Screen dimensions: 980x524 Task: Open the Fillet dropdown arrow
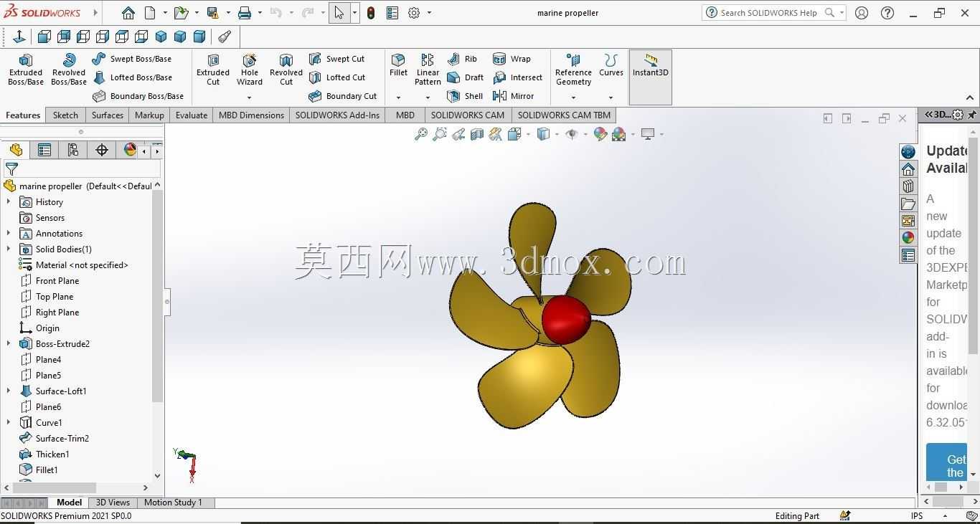398,97
